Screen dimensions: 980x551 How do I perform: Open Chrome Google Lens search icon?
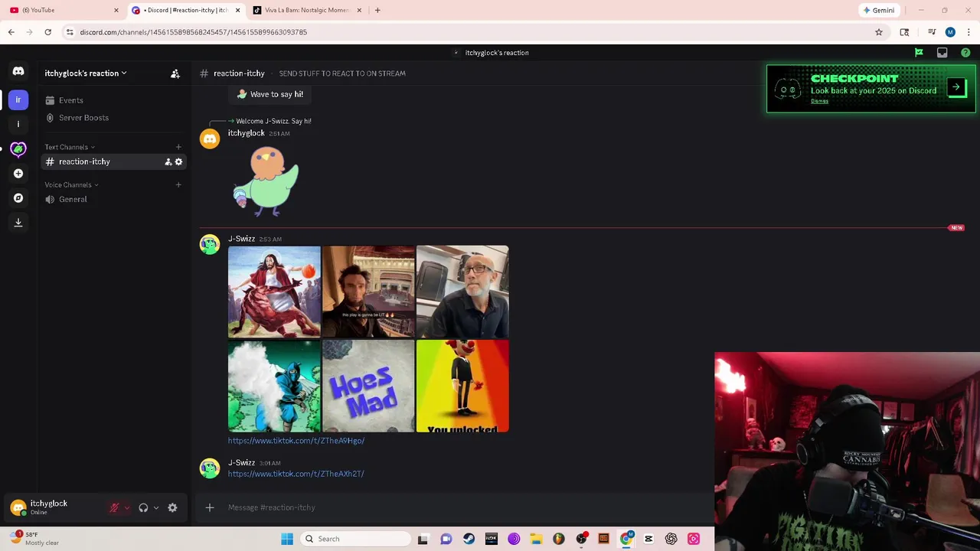[x=904, y=32]
